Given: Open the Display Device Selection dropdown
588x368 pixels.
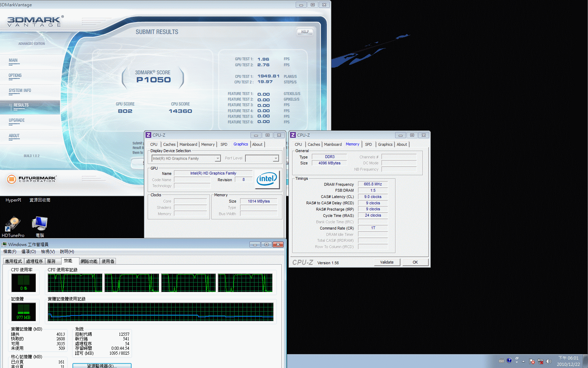Looking at the screenshot, I should click(186, 158).
